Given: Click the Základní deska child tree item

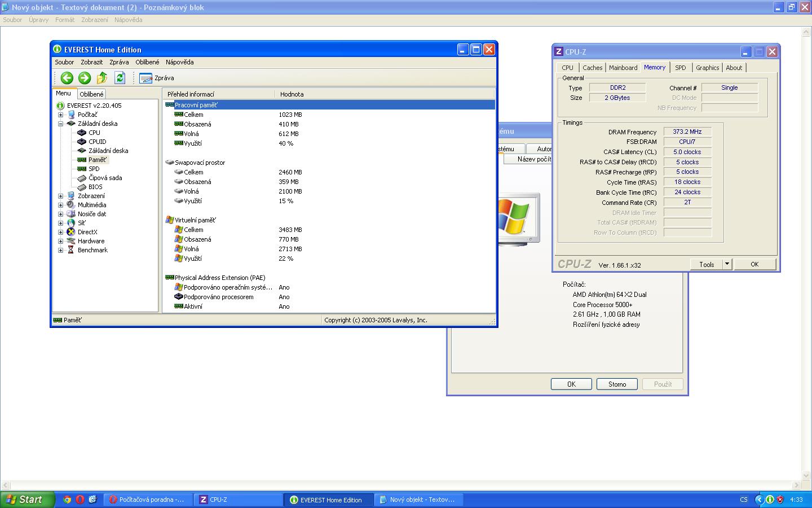Looking at the screenshot, I should tap(108, 151).
